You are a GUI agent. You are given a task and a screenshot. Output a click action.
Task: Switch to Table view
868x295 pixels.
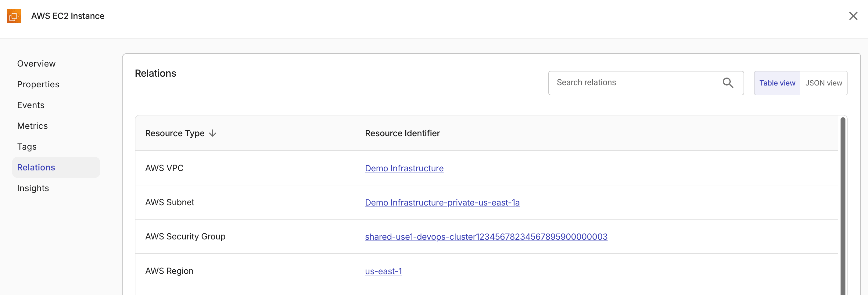[x=777, y=83]
